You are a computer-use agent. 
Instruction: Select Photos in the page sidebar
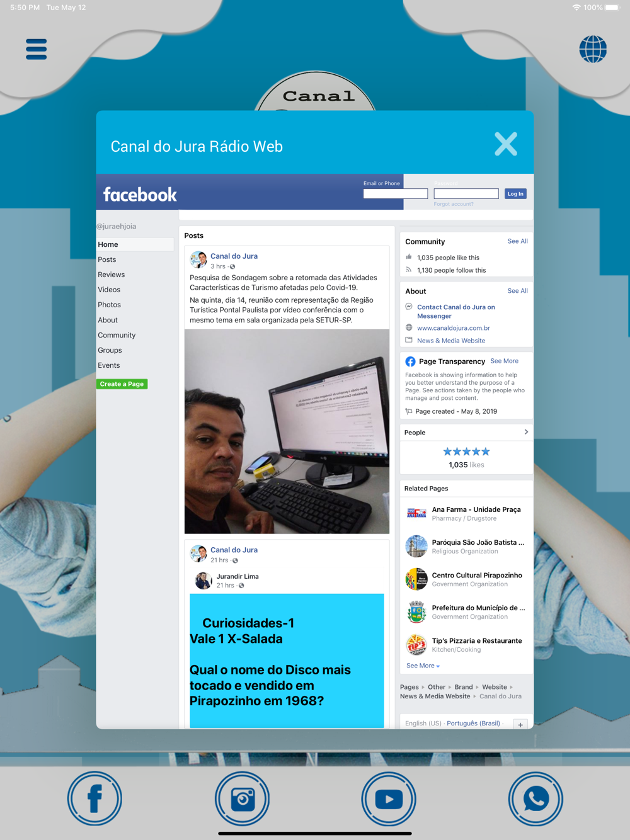pos(110,305)
